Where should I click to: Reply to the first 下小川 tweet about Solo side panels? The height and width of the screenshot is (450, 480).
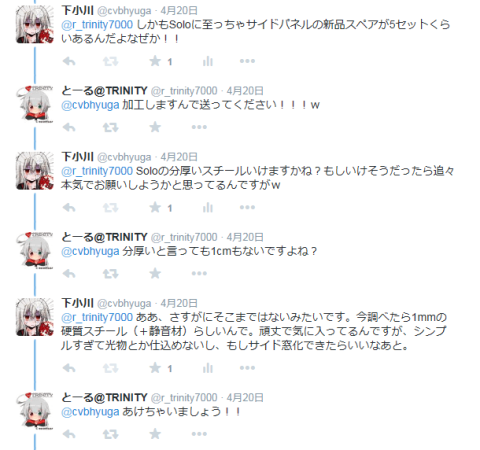click(x=69, y=61)
